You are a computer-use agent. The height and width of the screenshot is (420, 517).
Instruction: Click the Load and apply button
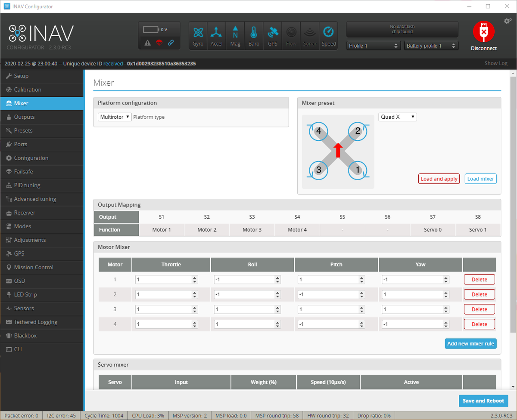pyautogui.click(x=439, y=179)
